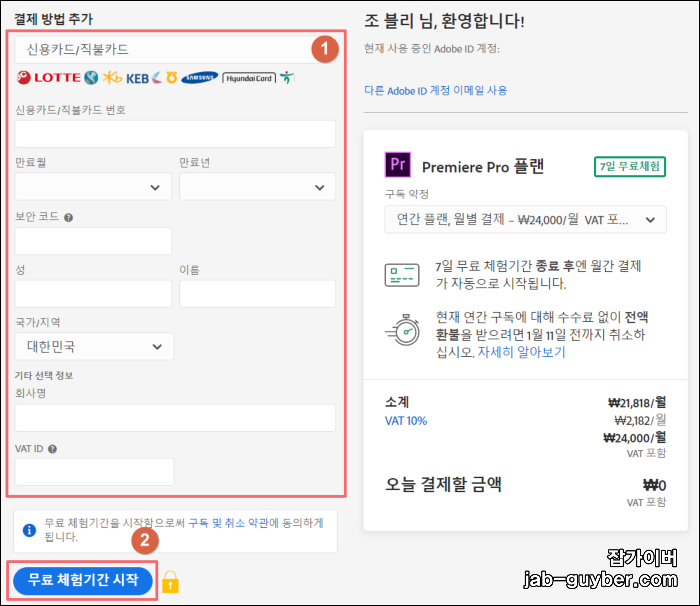Screen dimensions: 700x606
Task: Open the 구독 및 취소 약관 link
Action: [228, 523]
